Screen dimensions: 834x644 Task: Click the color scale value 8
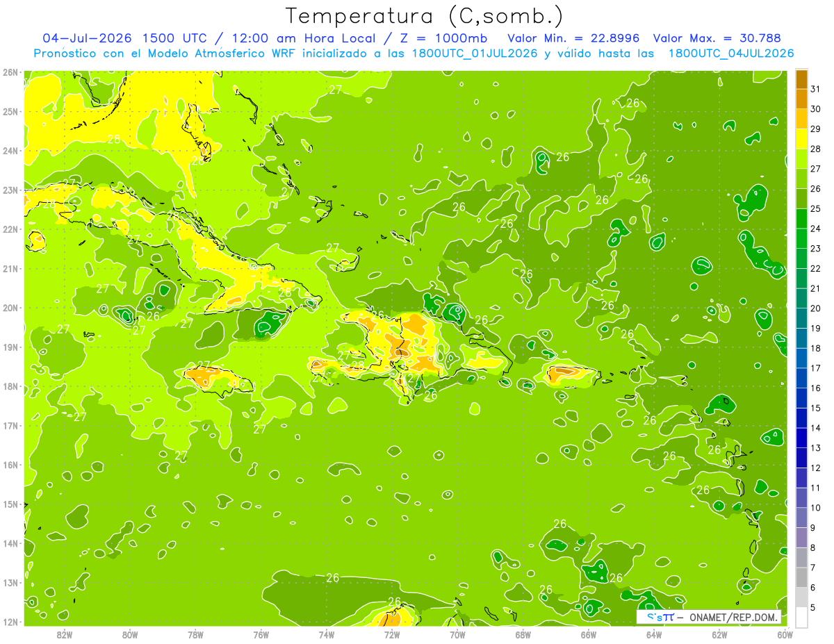click(814, 547)
